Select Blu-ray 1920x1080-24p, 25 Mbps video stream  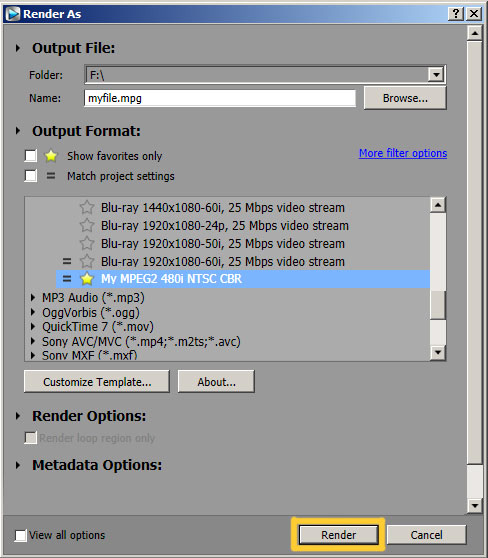(225, 226)
